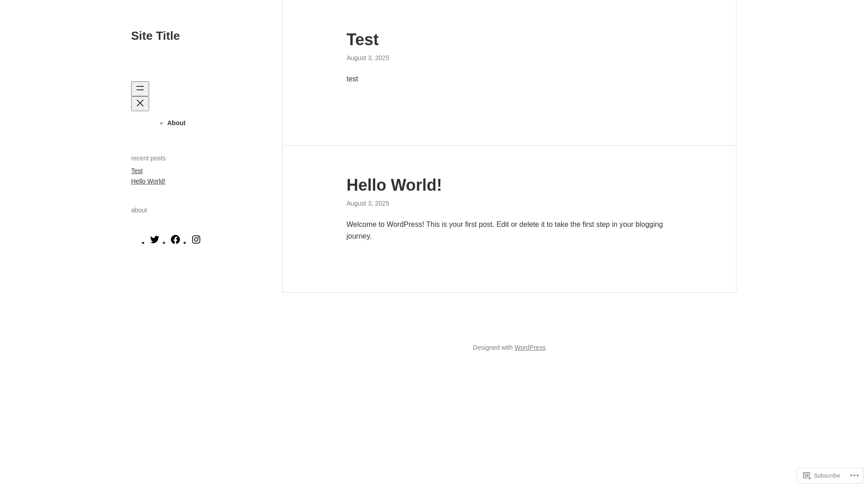
Task: Click the 'test' body text
Action: [352, 79]
